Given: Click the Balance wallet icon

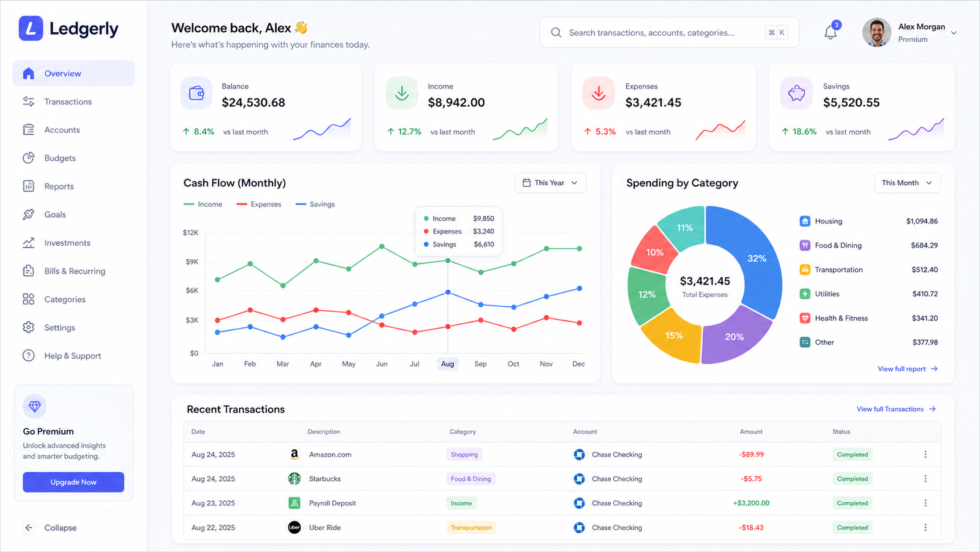Looking at the screenshot, I should click(196, 93).
